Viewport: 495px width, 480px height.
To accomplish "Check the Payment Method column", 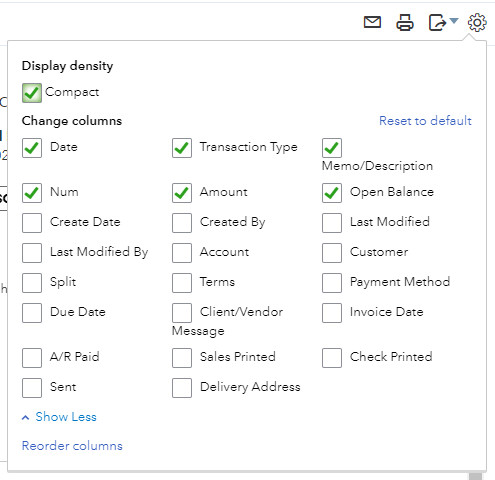I will [x=332, y=283].
